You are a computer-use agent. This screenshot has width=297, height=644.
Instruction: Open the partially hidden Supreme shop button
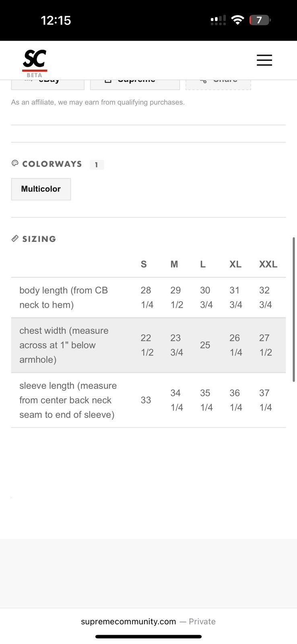tap(135, 85)
